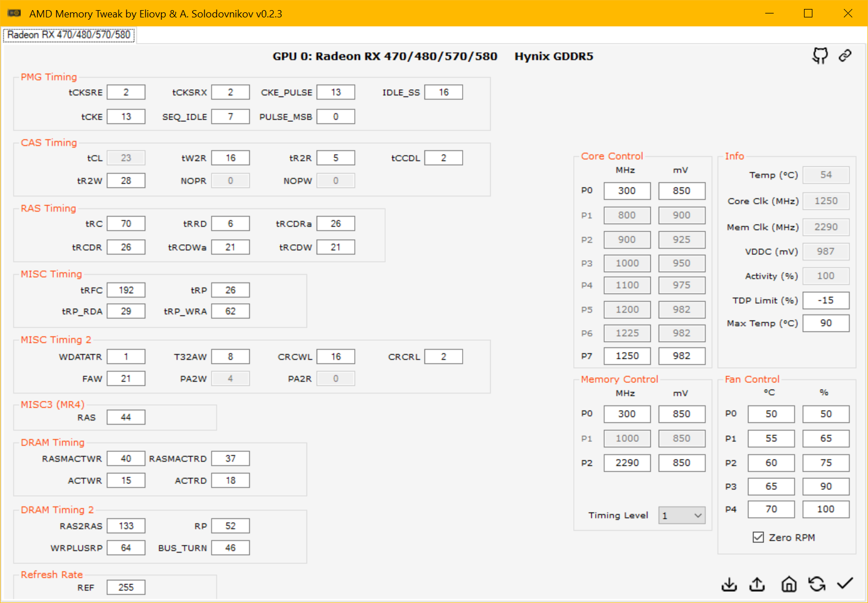Image resolution: width=868 pixels, height=603 pixels.
Task: Select the tRRD value box
Action: pos(231,223)
